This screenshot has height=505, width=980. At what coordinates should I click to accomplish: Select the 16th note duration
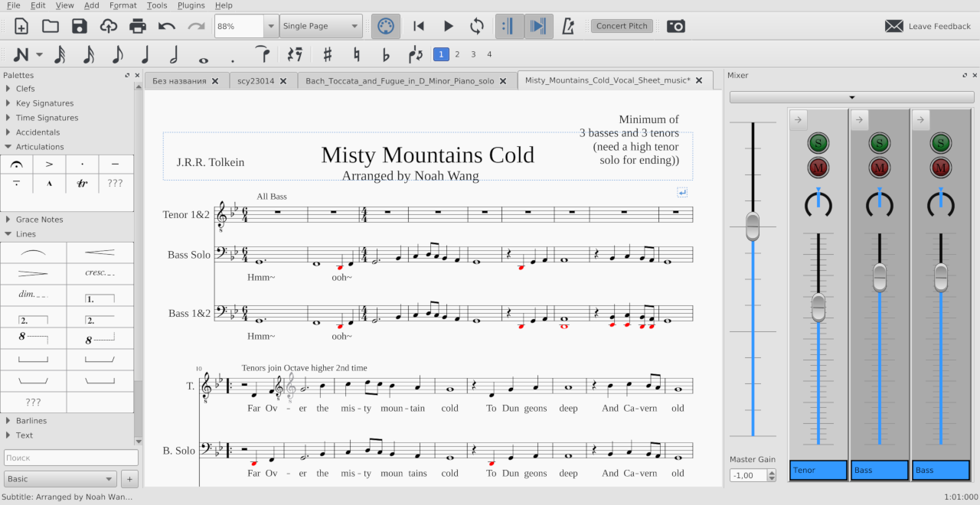tap(89, 54)
